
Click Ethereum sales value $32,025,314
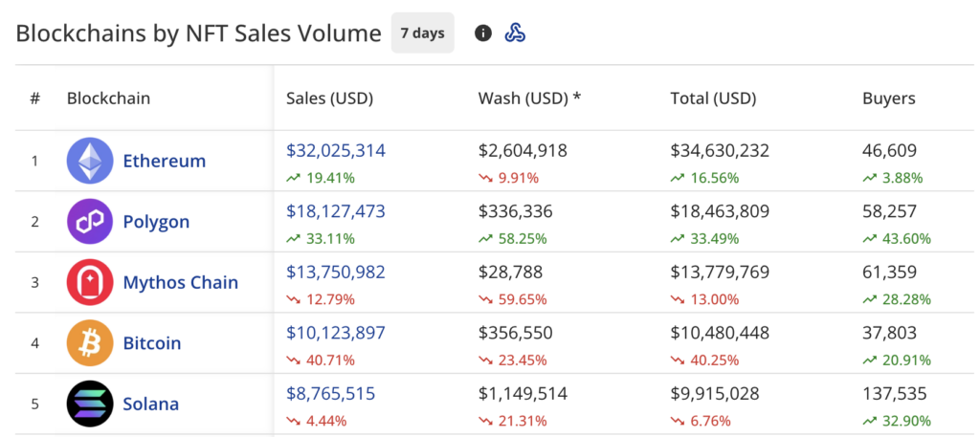point(336,150)
